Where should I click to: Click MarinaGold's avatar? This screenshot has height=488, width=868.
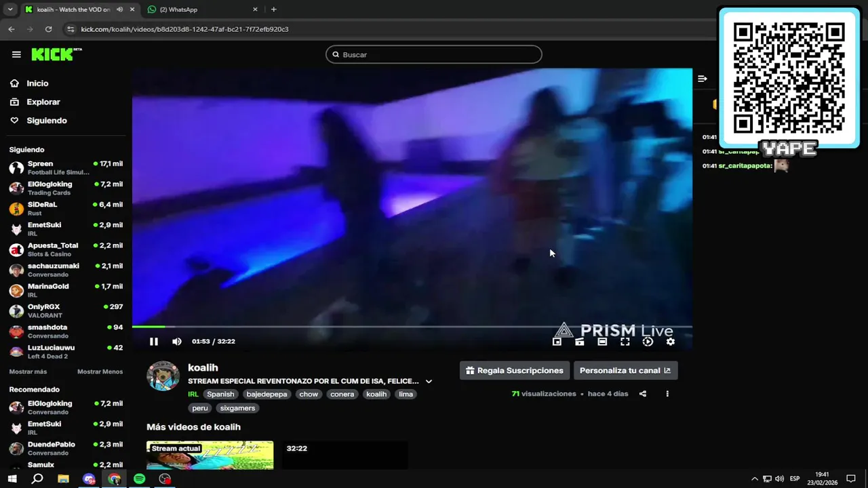click(16, 291)
